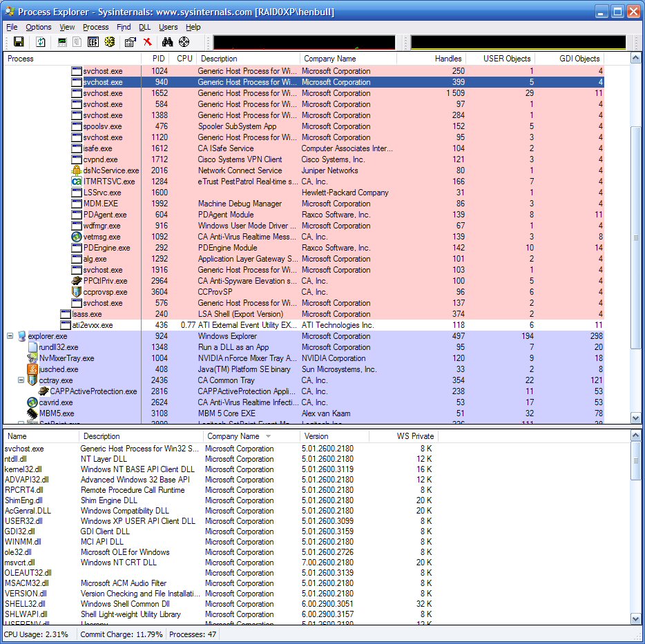
Task: Click the explorer.exe computer icon
Action: pyautogui.click(x=22, y=336)
